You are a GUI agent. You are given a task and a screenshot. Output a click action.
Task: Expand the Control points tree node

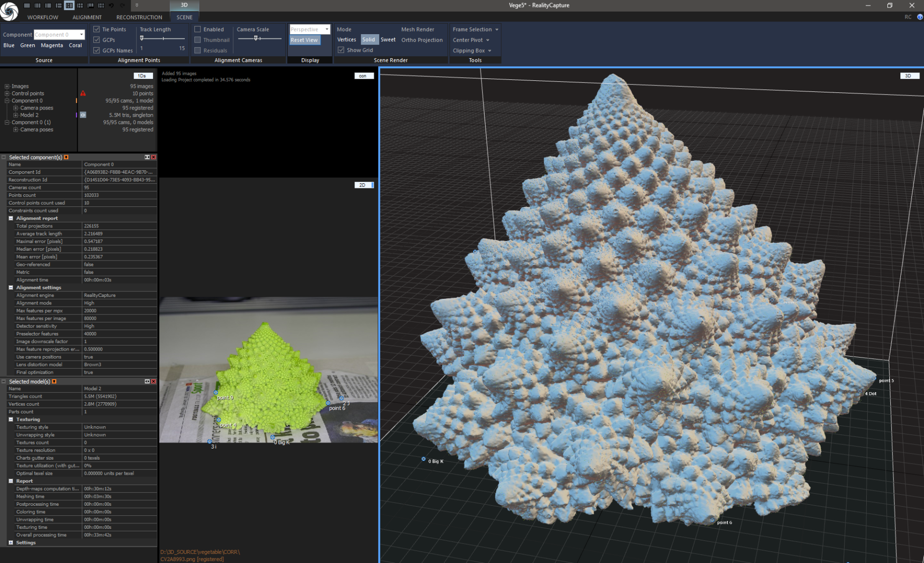pos(7,93)
